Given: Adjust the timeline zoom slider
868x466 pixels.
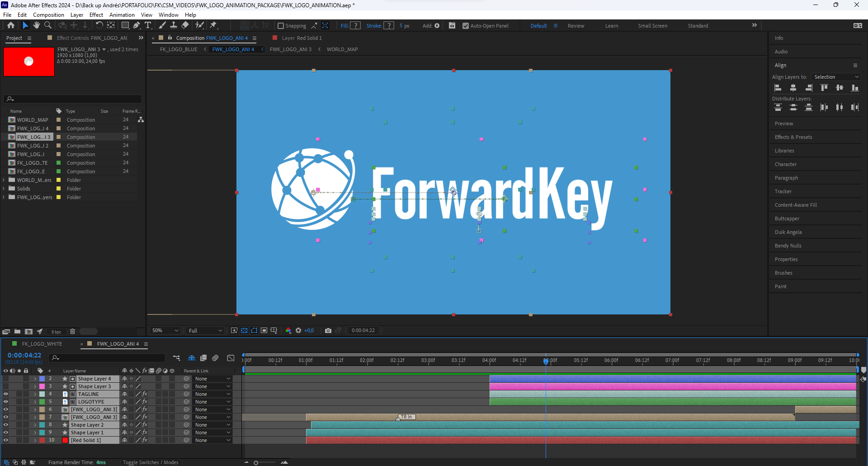Looking at the screenshot, I should 256,462.
